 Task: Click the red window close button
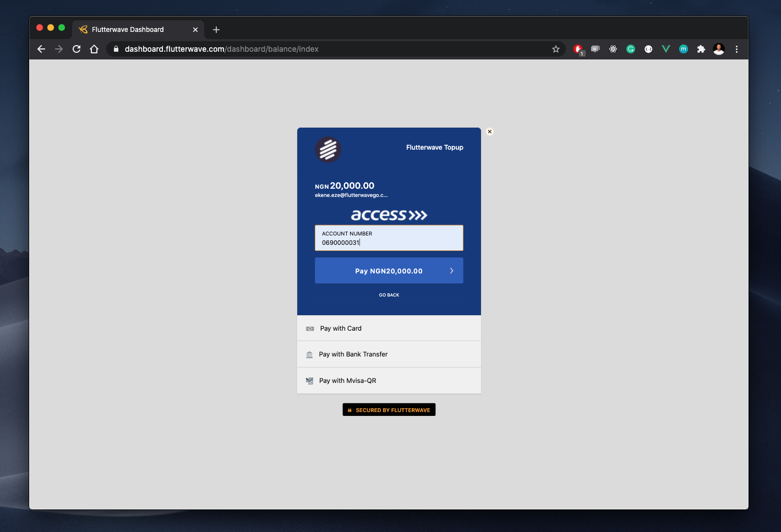pyautogui.click(x=40, y=28)
